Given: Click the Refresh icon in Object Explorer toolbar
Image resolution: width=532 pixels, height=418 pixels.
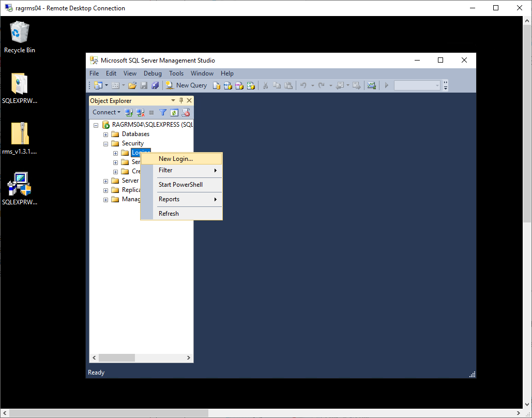Looking at the screenshot, I should pyautogui.click(x=174, y=112).
